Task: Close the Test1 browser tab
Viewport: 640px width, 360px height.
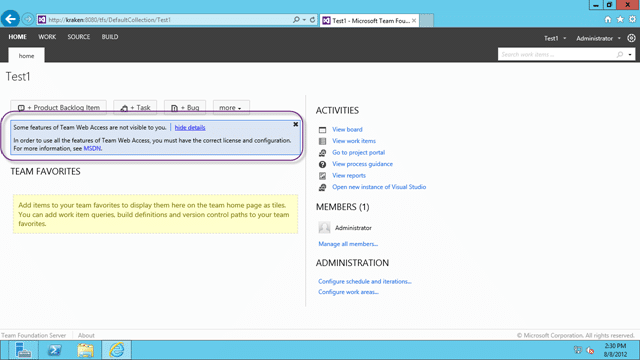Action: pyautogui.click(x=414, y=20)
